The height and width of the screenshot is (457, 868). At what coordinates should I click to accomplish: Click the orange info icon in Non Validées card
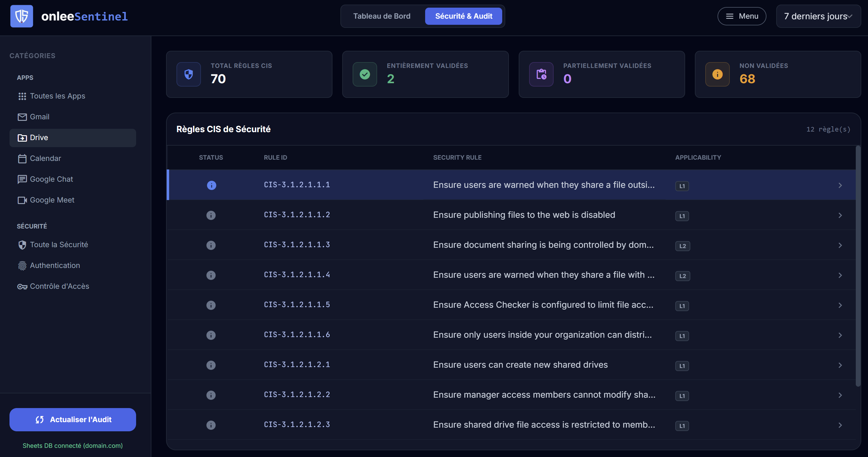tap(718, 74)
